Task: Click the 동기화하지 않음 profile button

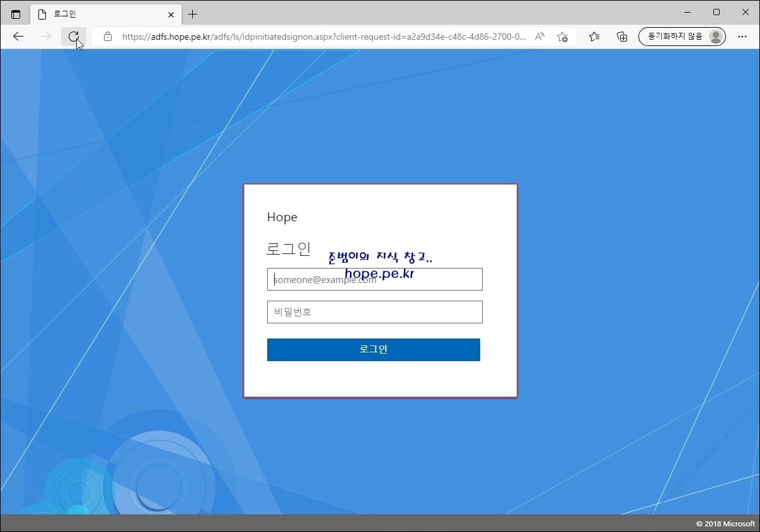Action: [x=682, y=37]
